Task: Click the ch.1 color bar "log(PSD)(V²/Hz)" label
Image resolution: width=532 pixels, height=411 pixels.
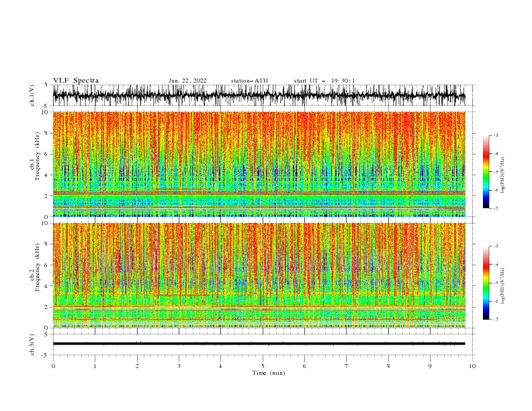Action: [502, 175]
